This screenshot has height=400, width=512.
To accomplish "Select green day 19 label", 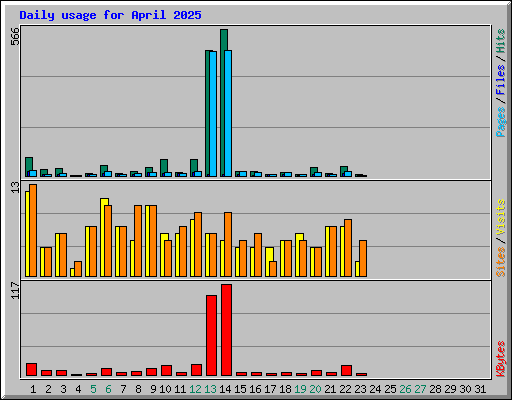I will pyautogui.click(x=300, y=389).
